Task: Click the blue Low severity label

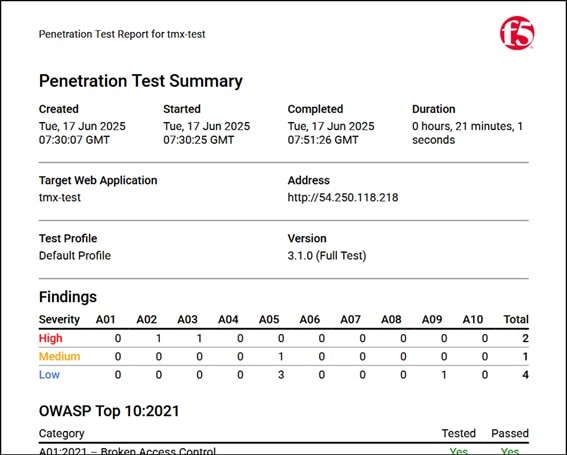Action: [x=49, y=374]
